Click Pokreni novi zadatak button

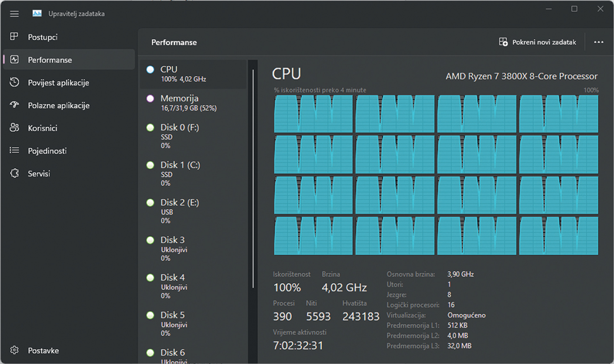point(538,42)
